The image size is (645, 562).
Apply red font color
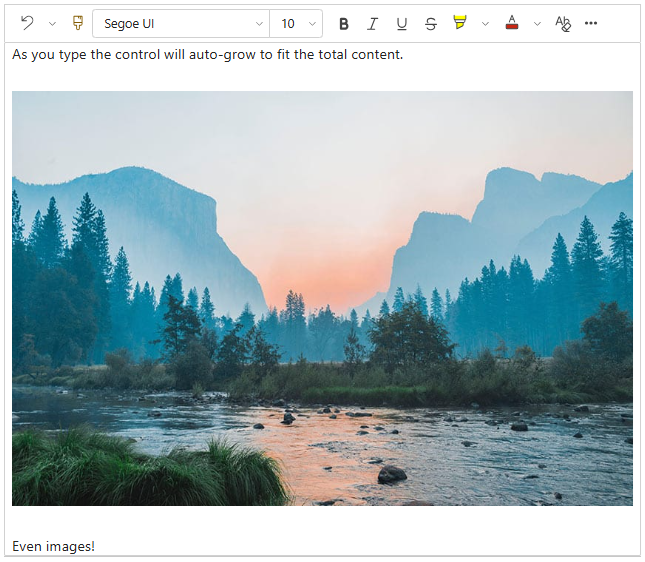[512, 23]
